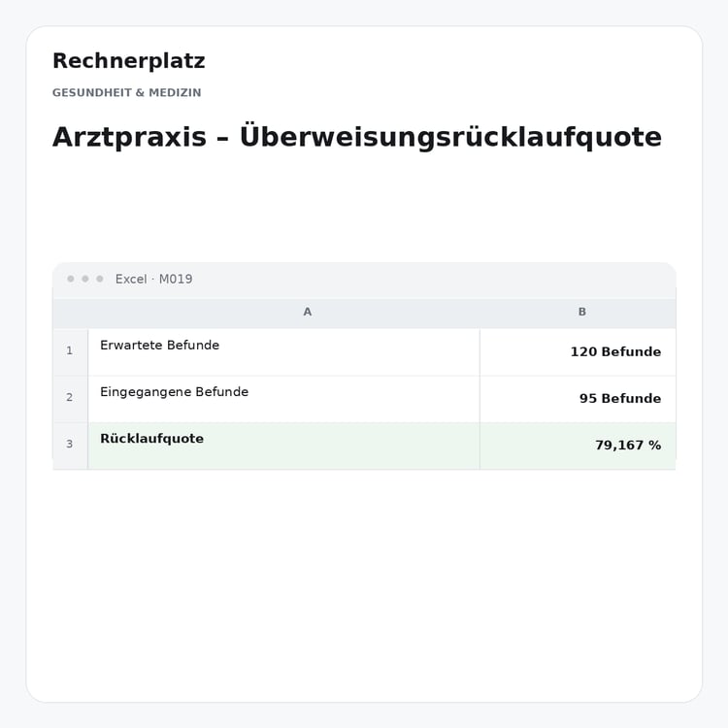The width and height of the screenshot is (728, 728).
Task: Select the 79,167 % result cell
Action: click(578, 446)
